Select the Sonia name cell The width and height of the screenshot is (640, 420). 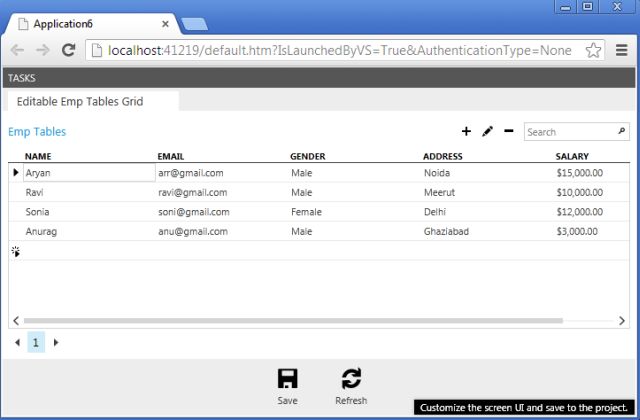pyautogui.click(x=89, y=212)
